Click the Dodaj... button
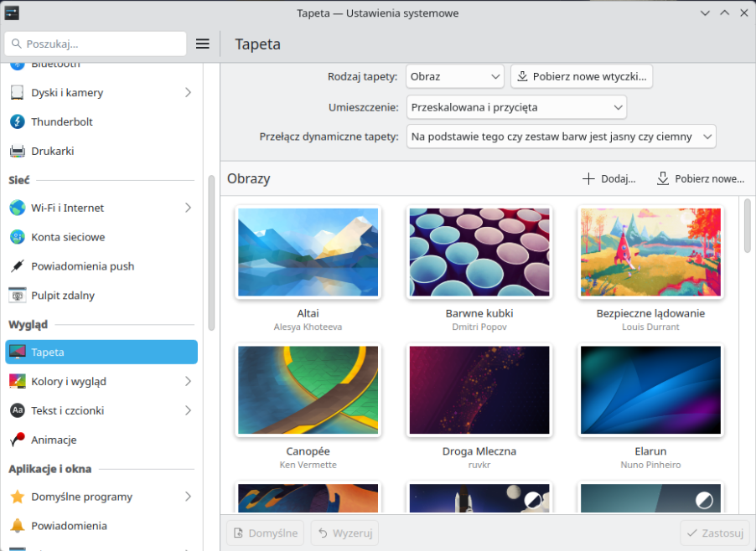The image size is (756, 551). (x=609, y=178)
